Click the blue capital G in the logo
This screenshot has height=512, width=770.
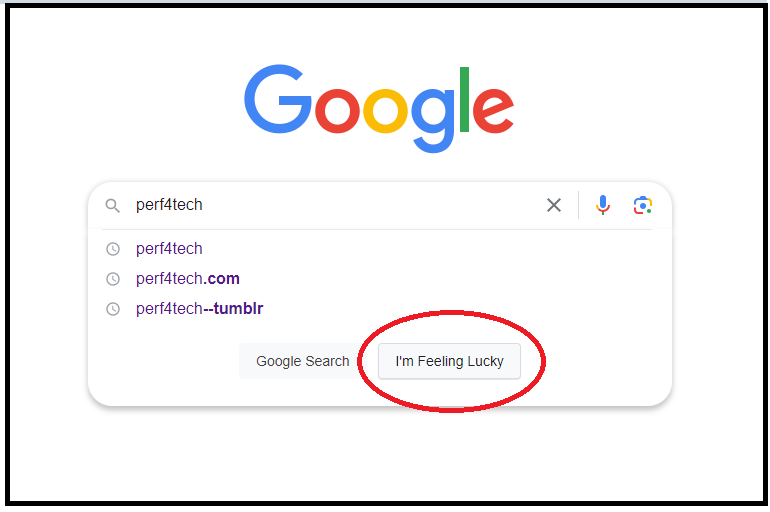(x=278, y=99)
